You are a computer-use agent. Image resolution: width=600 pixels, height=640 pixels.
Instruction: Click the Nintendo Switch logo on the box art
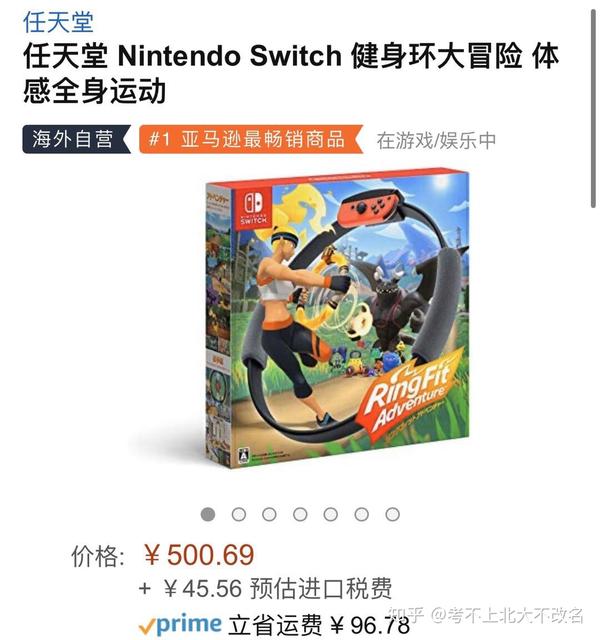click(253, 208)
